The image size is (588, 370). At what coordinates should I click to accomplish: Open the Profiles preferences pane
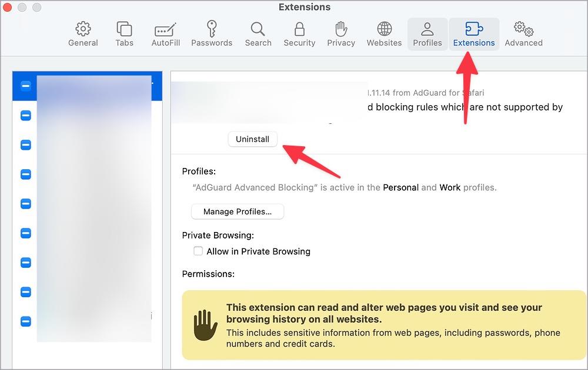tap(427, 34)
